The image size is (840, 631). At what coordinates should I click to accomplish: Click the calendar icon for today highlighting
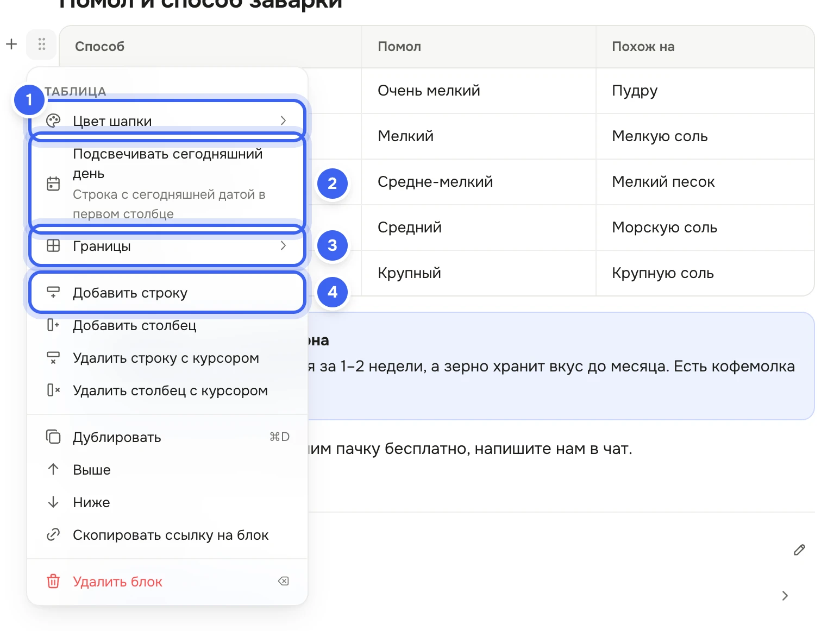[x=53, y=184]
